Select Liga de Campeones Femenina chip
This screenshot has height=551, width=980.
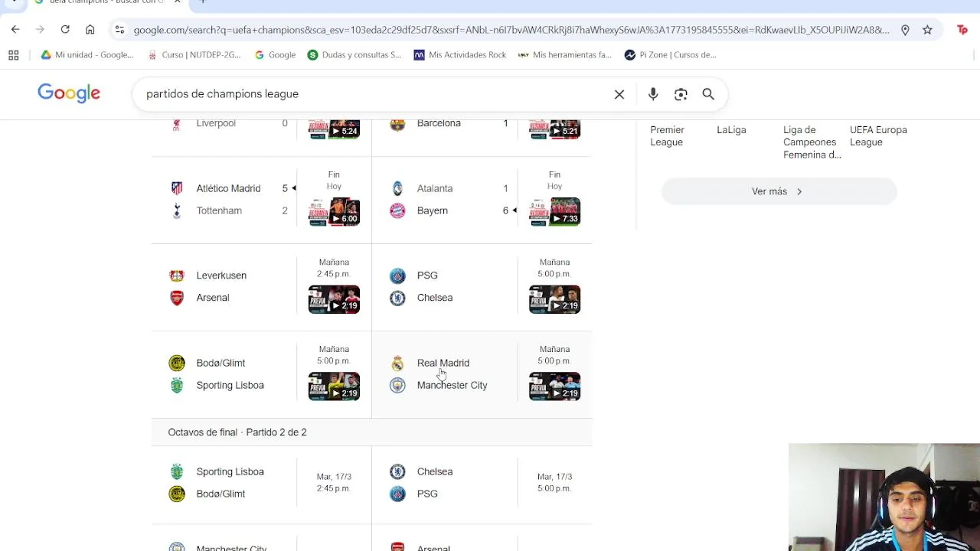812,142
